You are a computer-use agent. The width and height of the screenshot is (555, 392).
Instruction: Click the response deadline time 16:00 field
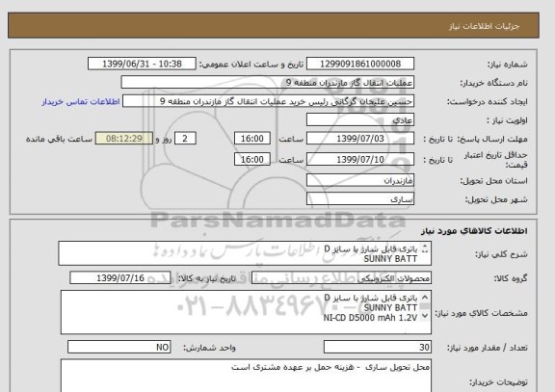tap(252, 139)
